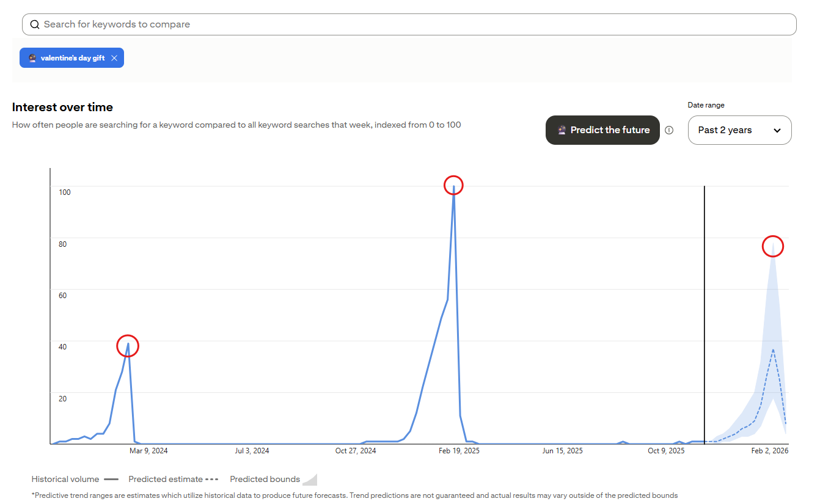Click the Feb 19, 2025 axis label
Image resolution: width=820 pixels, height=504 pixels.
[x=459, y=451]
